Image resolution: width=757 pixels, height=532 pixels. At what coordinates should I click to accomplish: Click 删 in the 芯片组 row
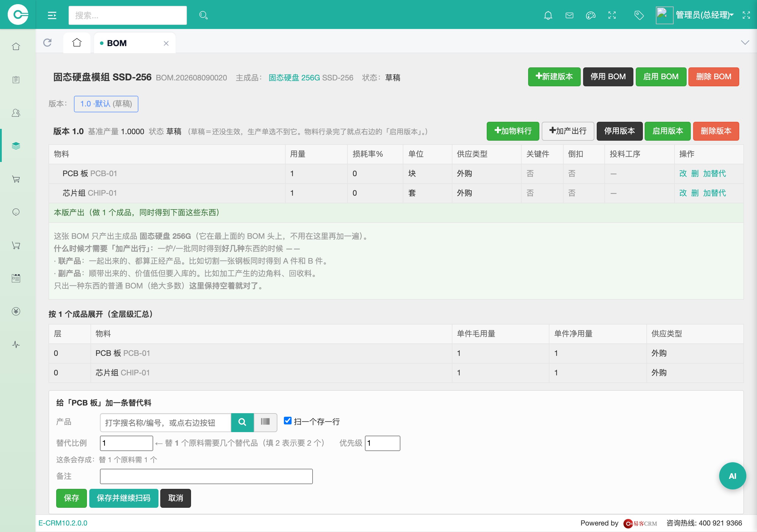[695, 193]
